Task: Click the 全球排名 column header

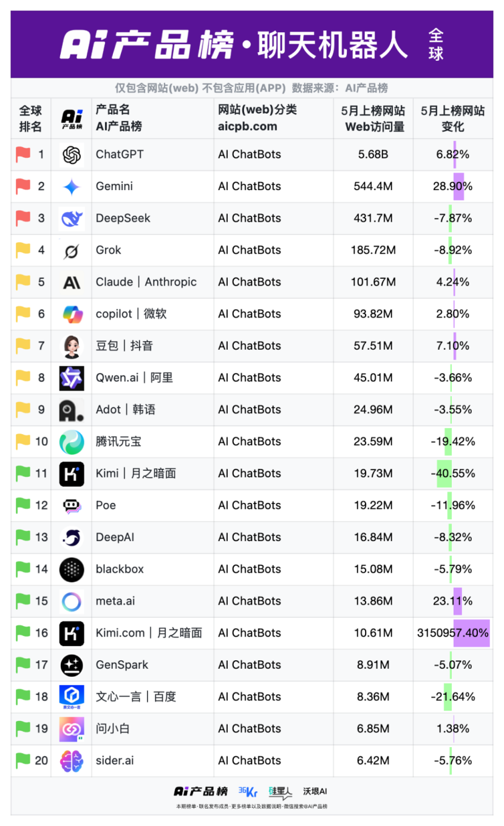Action: (30, 118)
